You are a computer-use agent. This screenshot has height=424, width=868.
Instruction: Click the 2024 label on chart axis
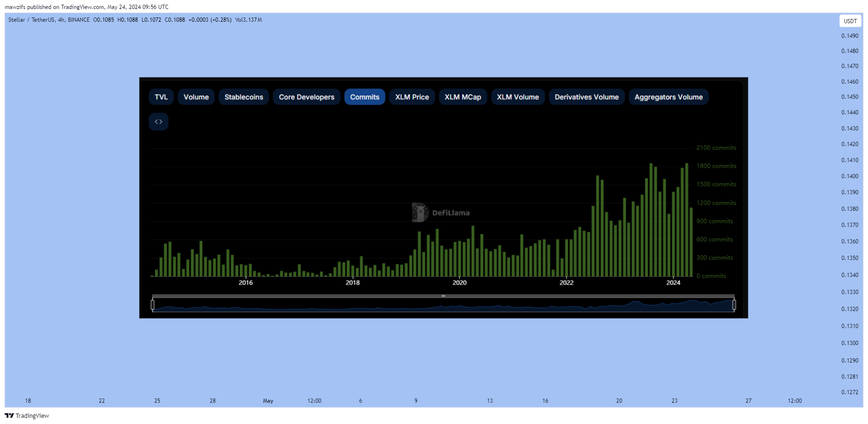click(673, 283)
